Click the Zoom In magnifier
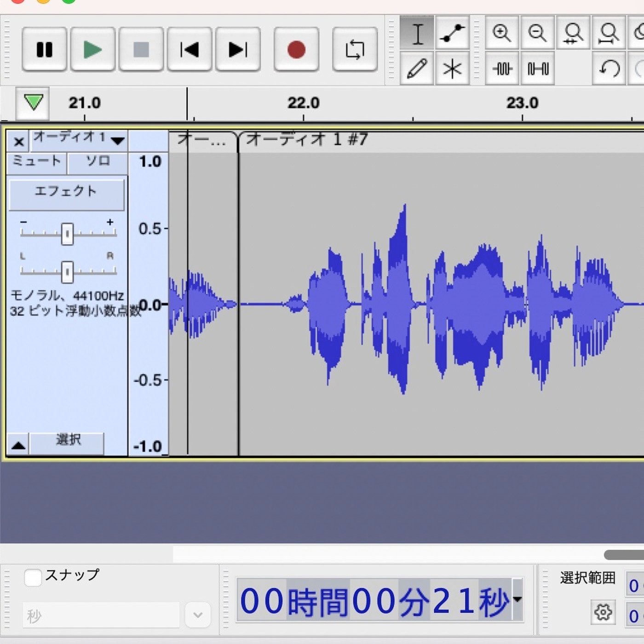 501,33
